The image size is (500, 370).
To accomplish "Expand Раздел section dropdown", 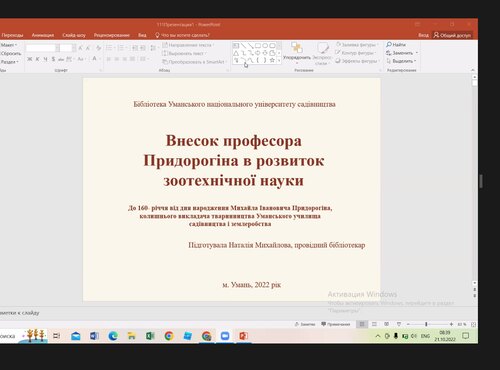I will pos(9,62).
